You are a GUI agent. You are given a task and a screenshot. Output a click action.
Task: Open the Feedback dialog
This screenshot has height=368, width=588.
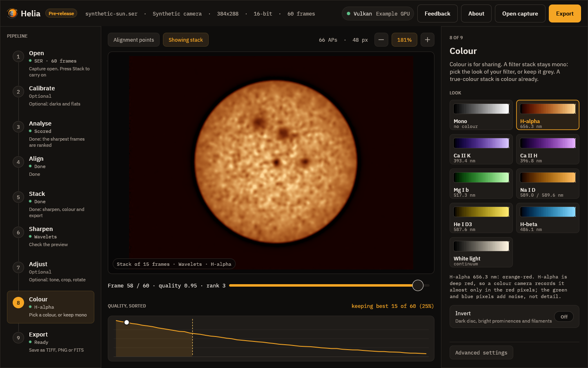(x=437, y=13)
